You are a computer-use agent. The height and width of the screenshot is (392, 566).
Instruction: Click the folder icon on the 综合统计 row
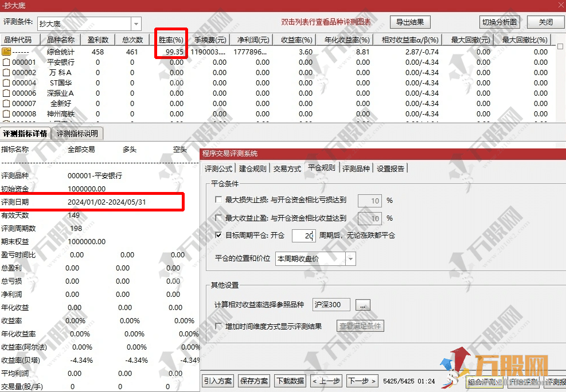[x=6, y=52]
